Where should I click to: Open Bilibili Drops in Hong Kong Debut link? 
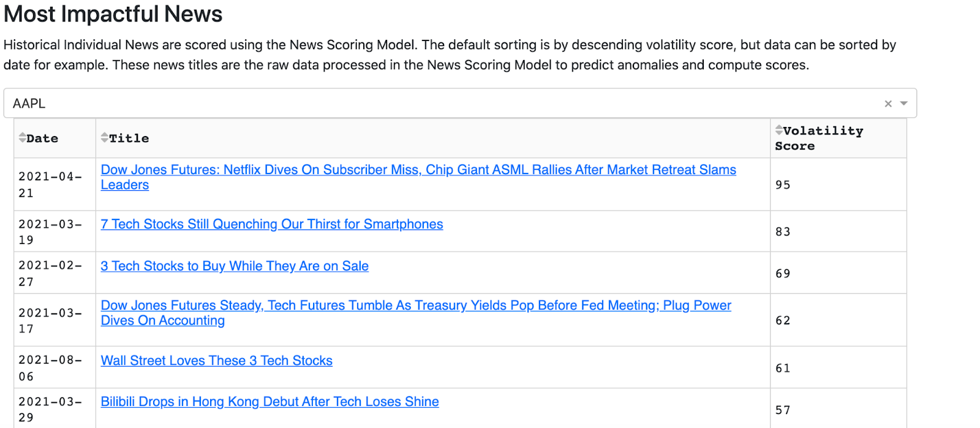[269, 402]
